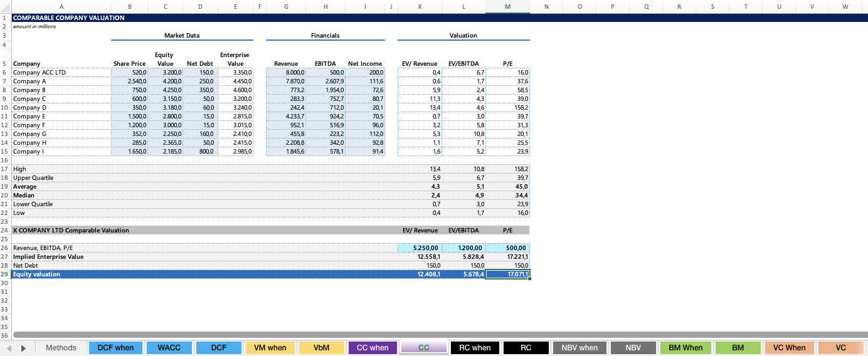Select the active cell 17.071,1

(507, 275)
